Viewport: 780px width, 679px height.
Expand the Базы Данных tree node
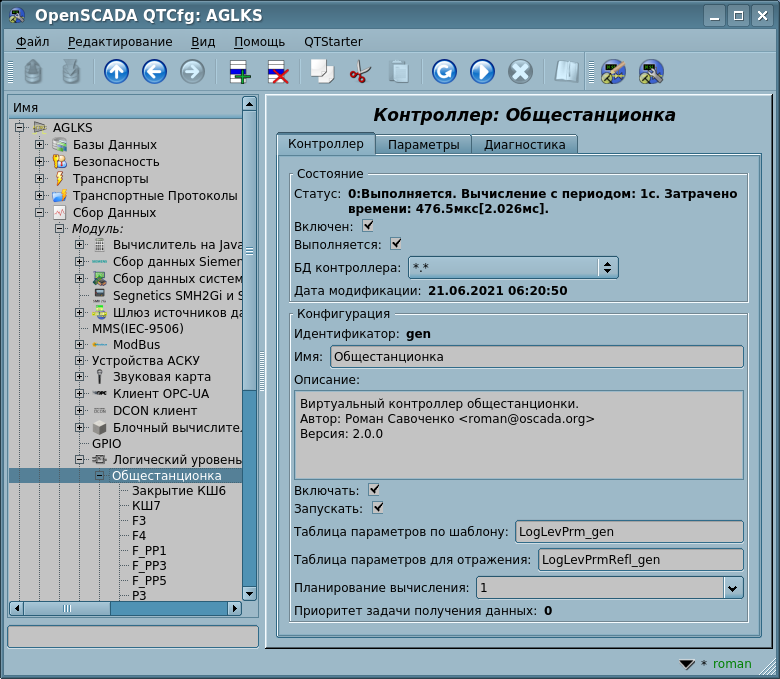coord(40,145)
